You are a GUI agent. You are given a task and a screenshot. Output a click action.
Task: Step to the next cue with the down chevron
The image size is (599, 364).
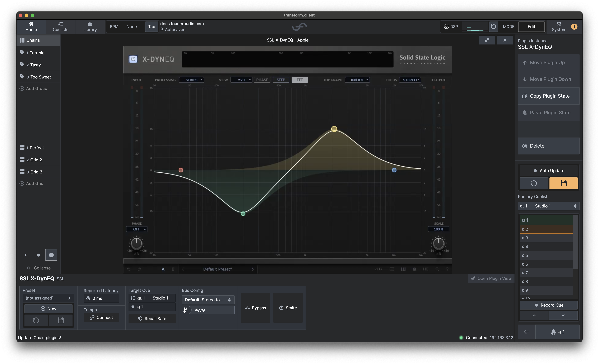[x=563, y=315]
